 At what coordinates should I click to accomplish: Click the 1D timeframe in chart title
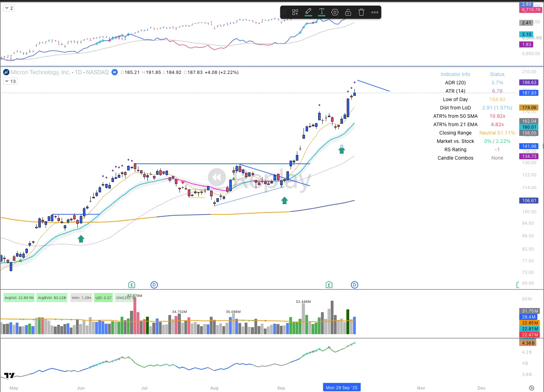click(x=78, y=72)
